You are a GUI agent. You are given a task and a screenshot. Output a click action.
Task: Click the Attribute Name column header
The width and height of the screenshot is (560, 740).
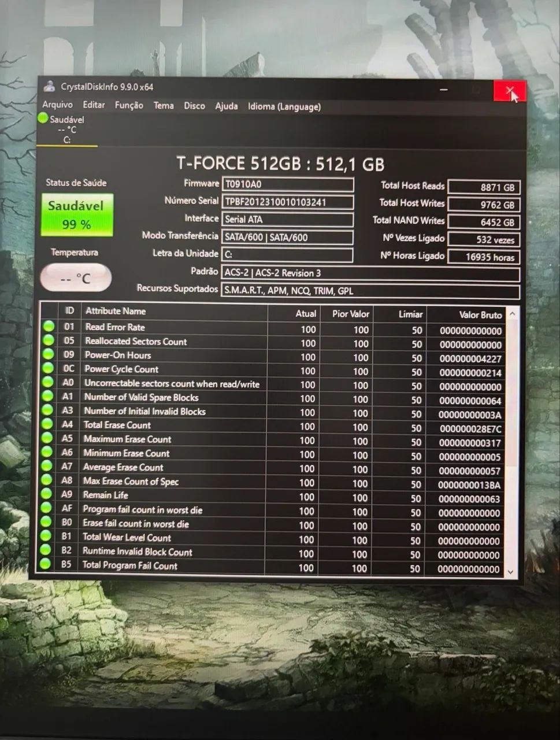point(175,312)
